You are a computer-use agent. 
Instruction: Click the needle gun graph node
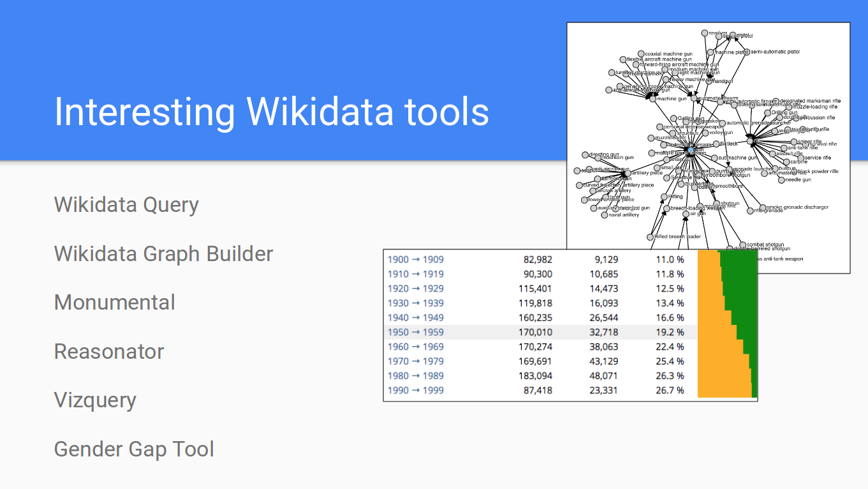[781, 180]
